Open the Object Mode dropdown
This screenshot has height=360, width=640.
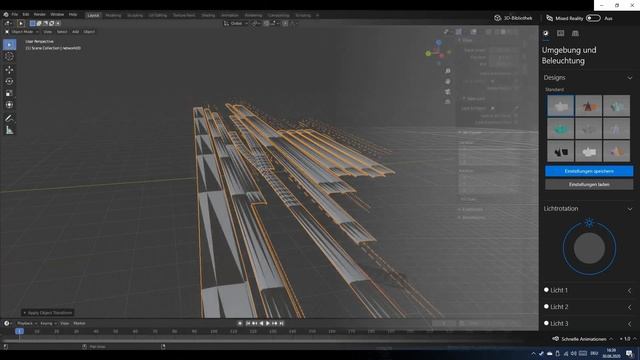pyautogui.click(x=22, y=31)
